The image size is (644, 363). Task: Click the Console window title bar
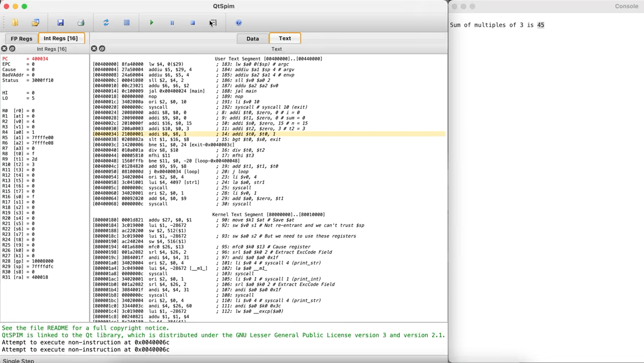click(546, 6)
